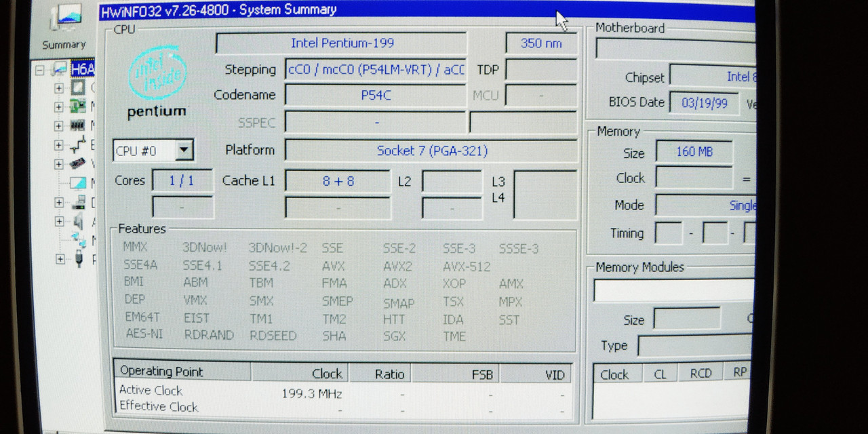Expand the memory node in tree

tap(59, 126)
